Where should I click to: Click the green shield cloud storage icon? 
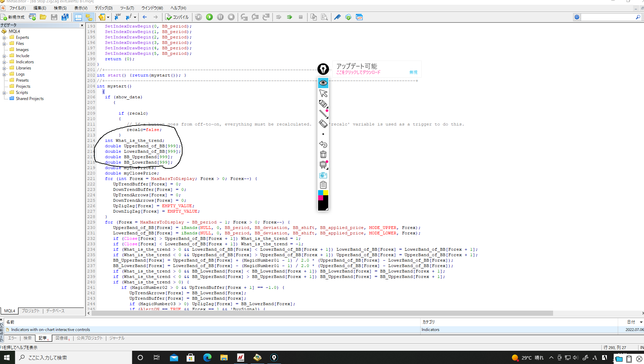[348, 17]
